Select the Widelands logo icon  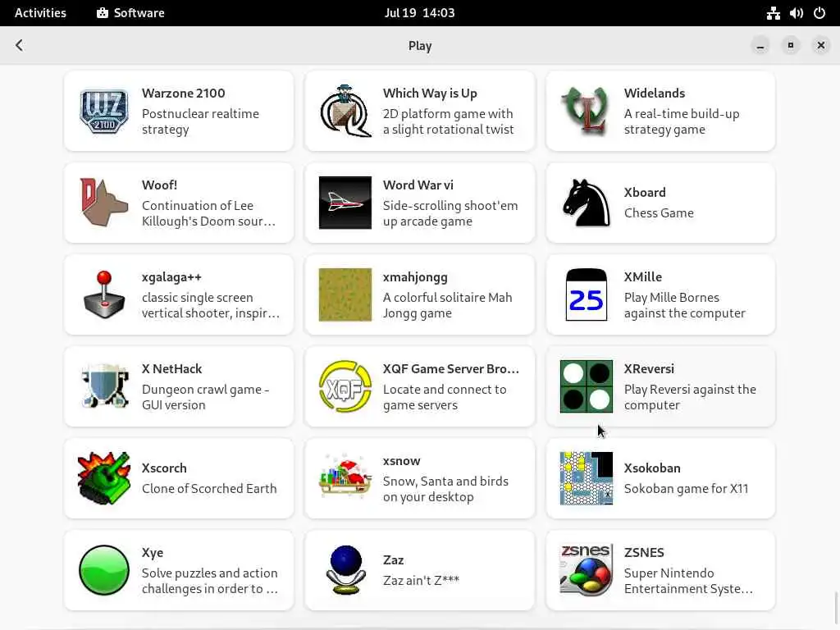[586, 111]
